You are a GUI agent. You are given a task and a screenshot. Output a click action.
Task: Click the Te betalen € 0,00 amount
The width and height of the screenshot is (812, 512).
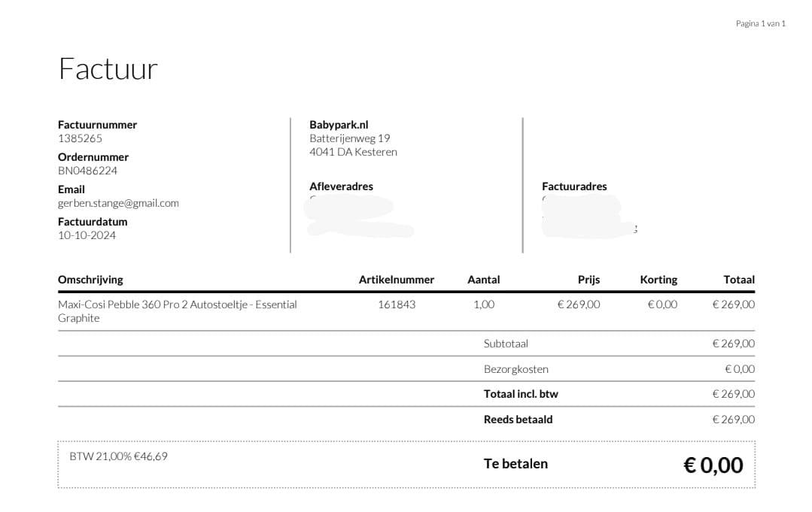713,465
